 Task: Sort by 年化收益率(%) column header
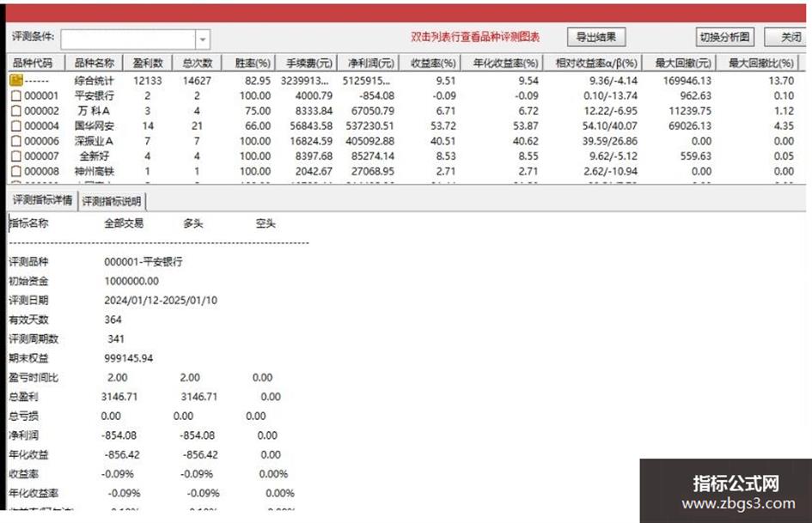click(x=501, y=64)
